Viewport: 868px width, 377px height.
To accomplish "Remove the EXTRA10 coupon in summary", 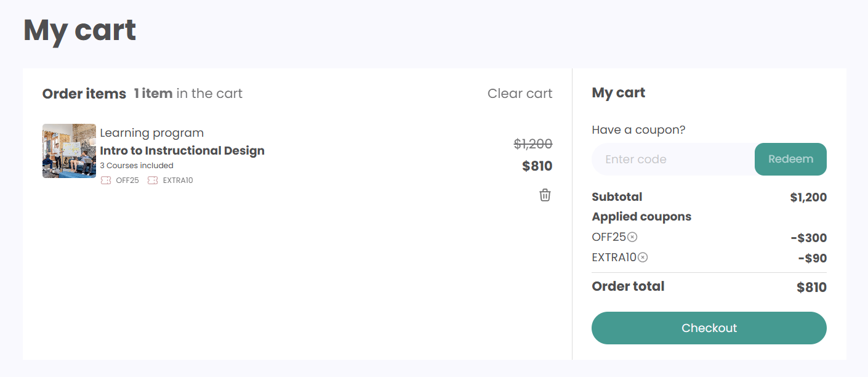I will [643, 257].
